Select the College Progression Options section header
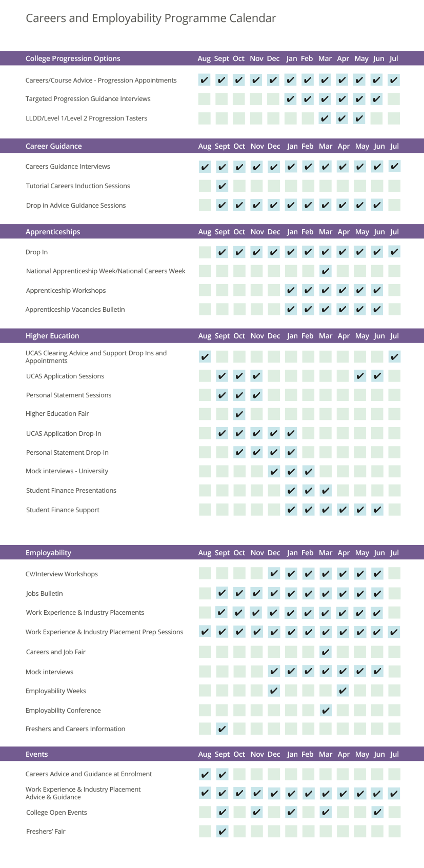Screen dimensions: 424x868 (x=73, y=58)
